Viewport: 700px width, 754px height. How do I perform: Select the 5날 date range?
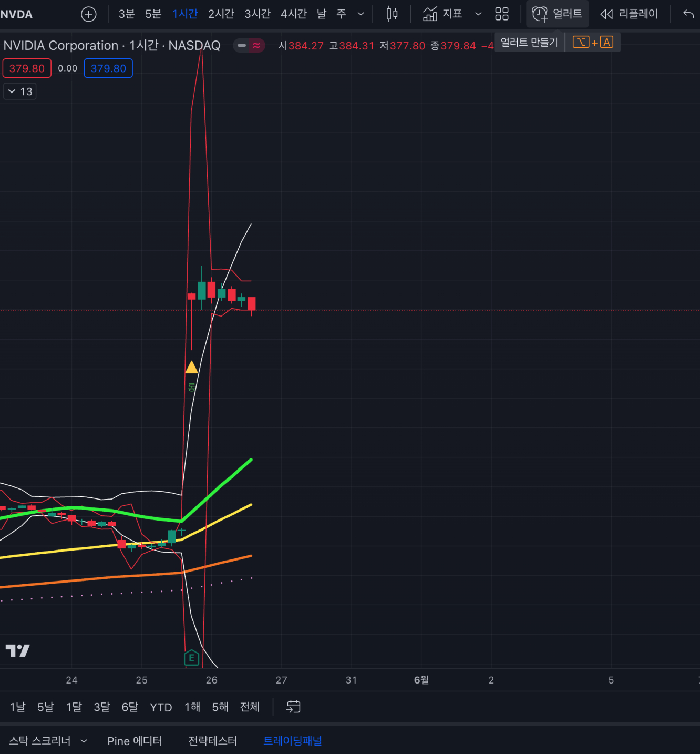(45, 707)
